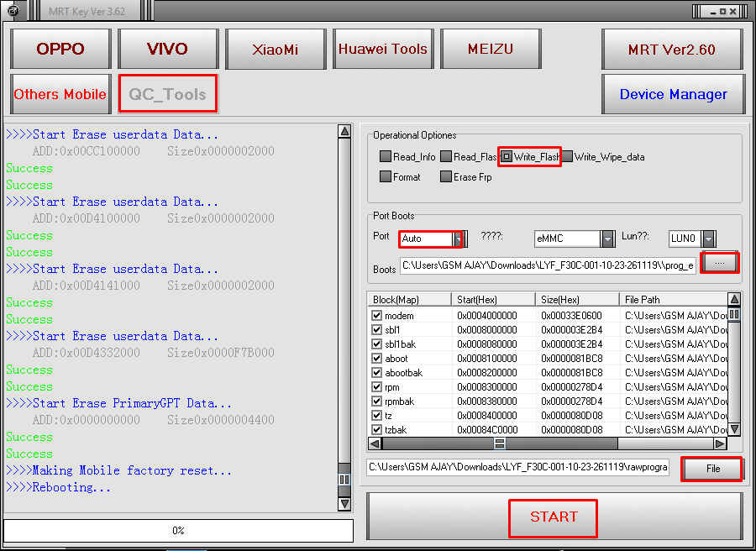756x551 pixels.
Task: Uncheck the abootbak partition checkbox
Action: [376, 373]
